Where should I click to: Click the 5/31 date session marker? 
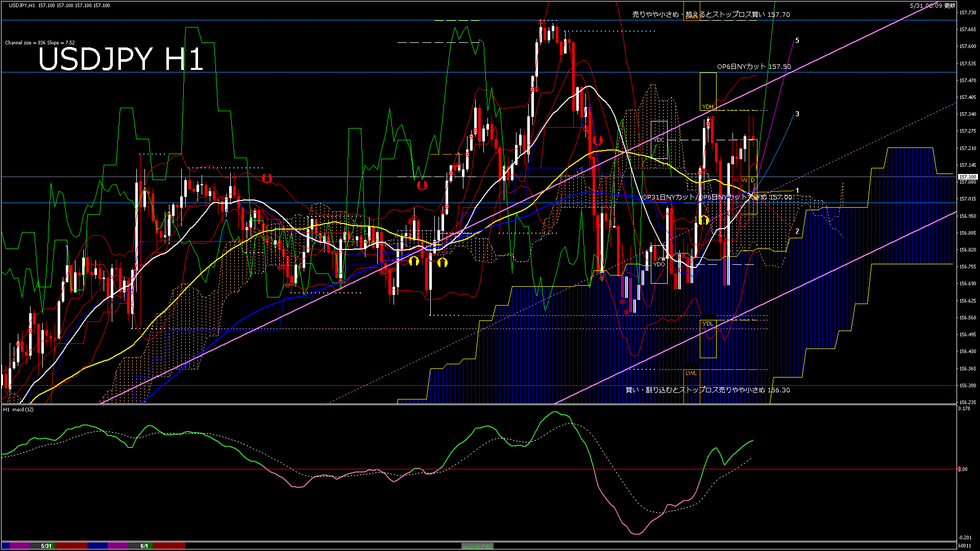coord(46,546)
